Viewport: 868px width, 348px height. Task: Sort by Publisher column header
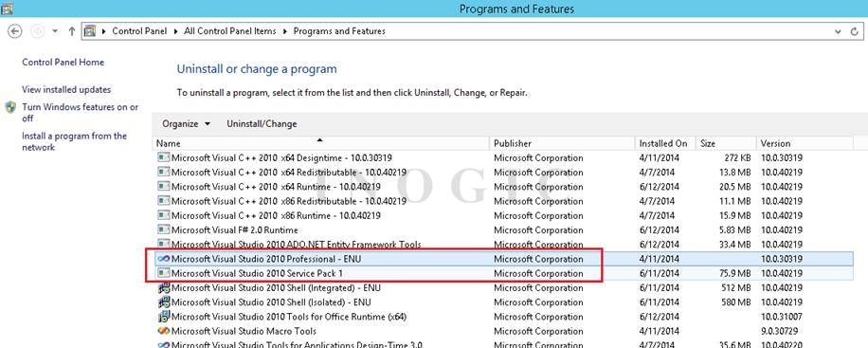(563, 143)
